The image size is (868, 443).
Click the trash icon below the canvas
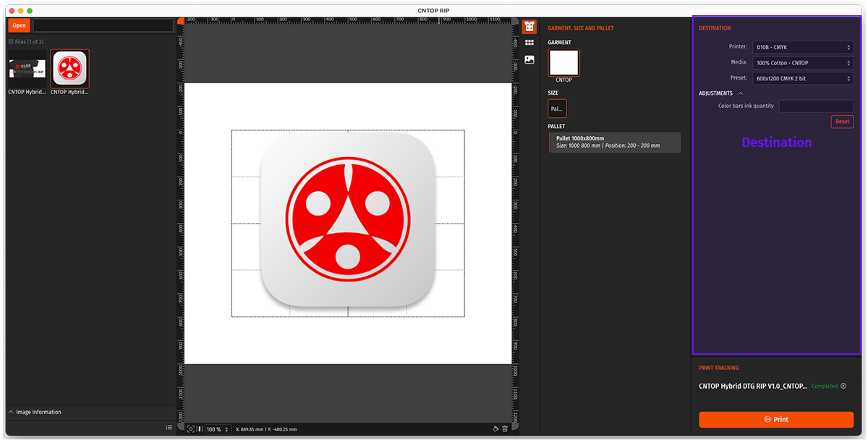[505, 429]
